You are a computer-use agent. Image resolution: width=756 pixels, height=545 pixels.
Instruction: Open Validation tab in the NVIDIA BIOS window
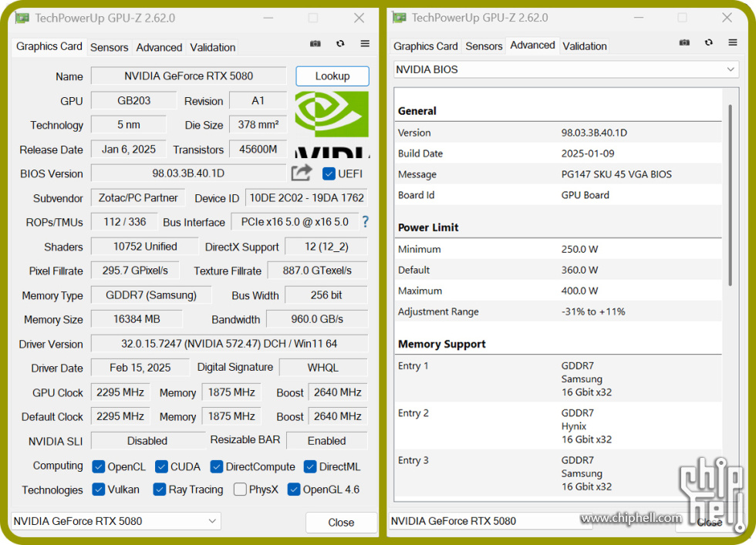pyautogui.click(x=585, y=46)
